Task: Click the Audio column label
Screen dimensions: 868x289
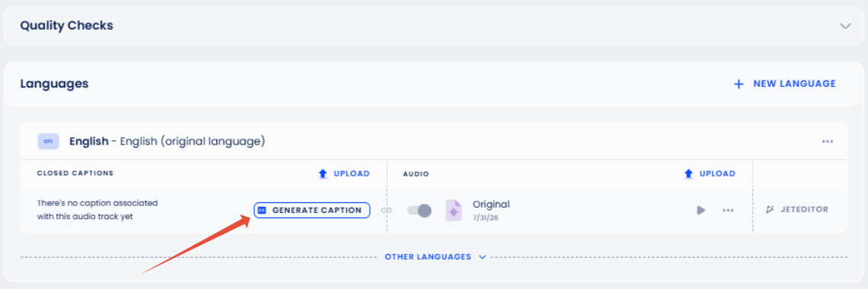Action: tap(415, 174)
